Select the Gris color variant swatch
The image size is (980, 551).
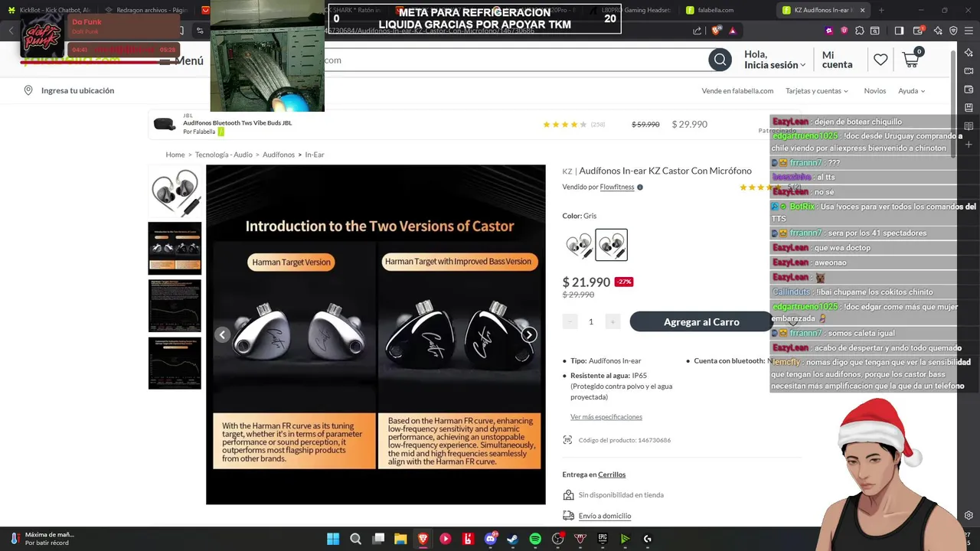[611, 245]
